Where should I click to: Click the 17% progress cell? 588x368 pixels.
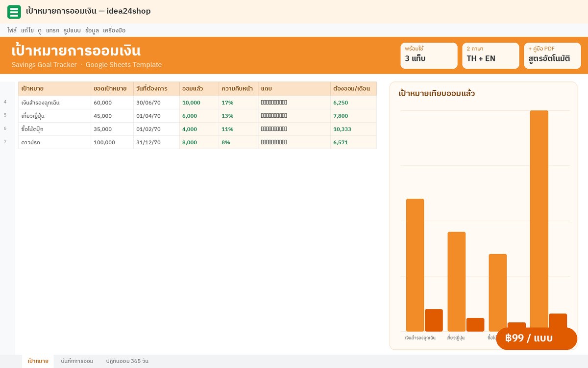pyautogui.click(x=238, y=103)
